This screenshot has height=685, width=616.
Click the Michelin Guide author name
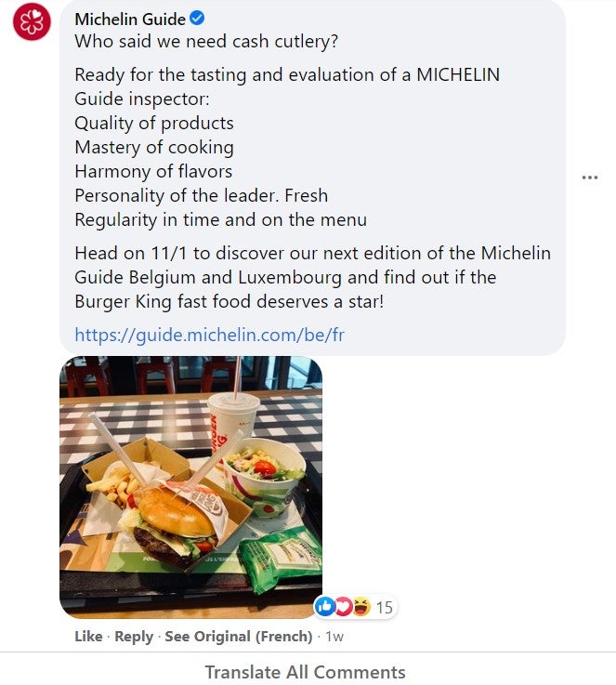130,20
